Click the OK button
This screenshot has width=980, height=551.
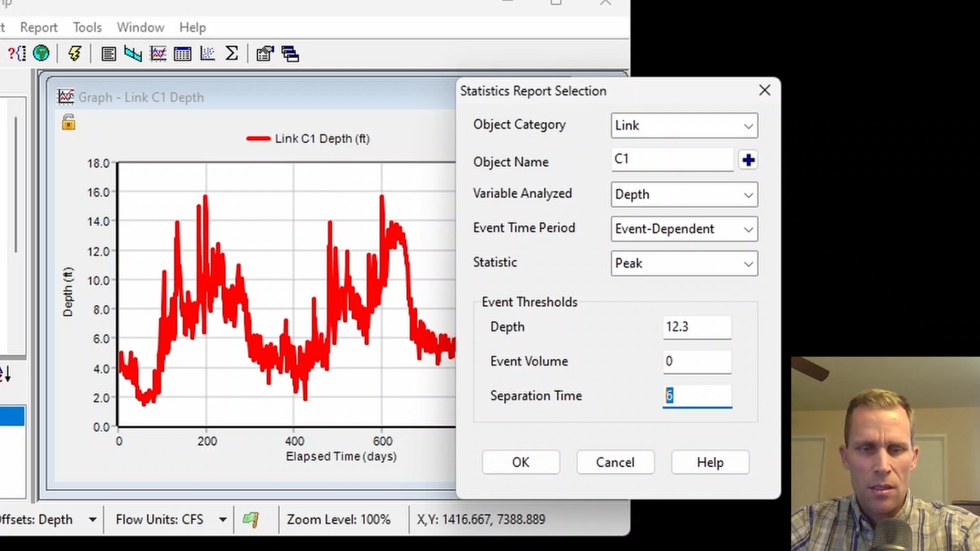click(520, 462)
